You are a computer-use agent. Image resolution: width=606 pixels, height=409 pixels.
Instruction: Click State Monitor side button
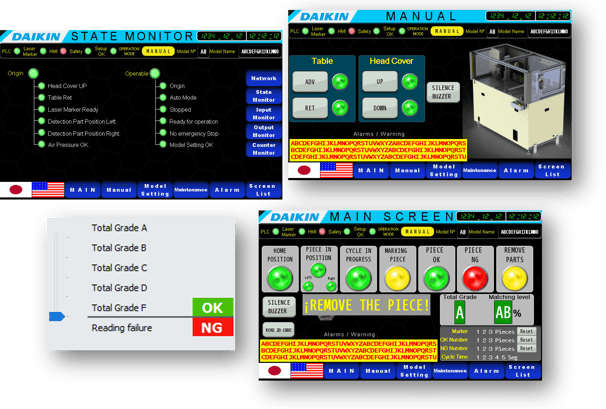click(264, 96)
